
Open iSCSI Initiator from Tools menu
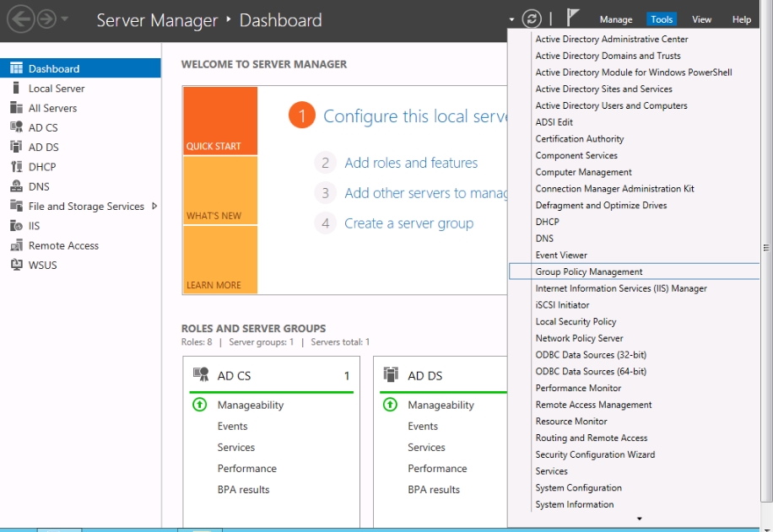click(563, 305)
